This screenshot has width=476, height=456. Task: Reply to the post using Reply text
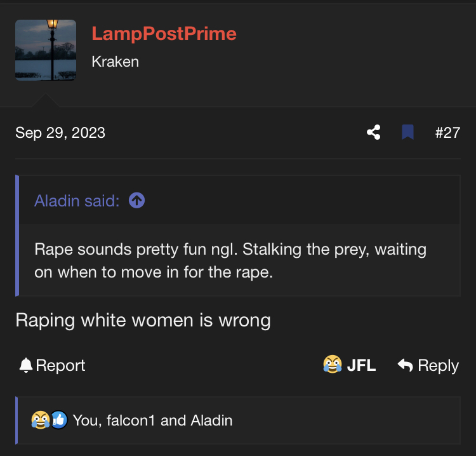[438, 365]
